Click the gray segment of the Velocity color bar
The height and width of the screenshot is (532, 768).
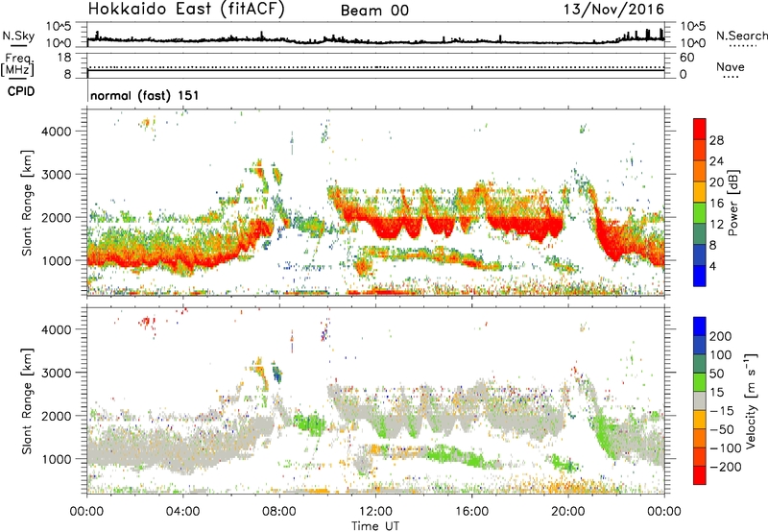(x=700, y=400)
